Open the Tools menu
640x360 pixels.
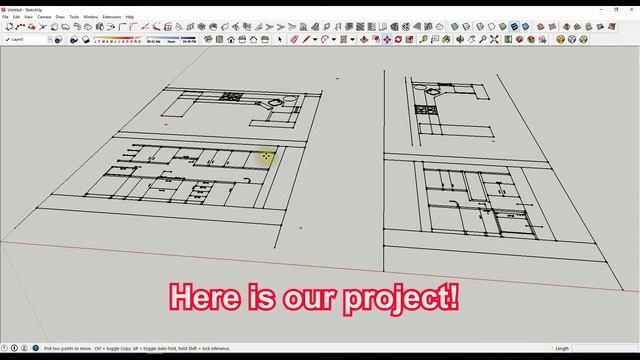[x=74, y=17]
